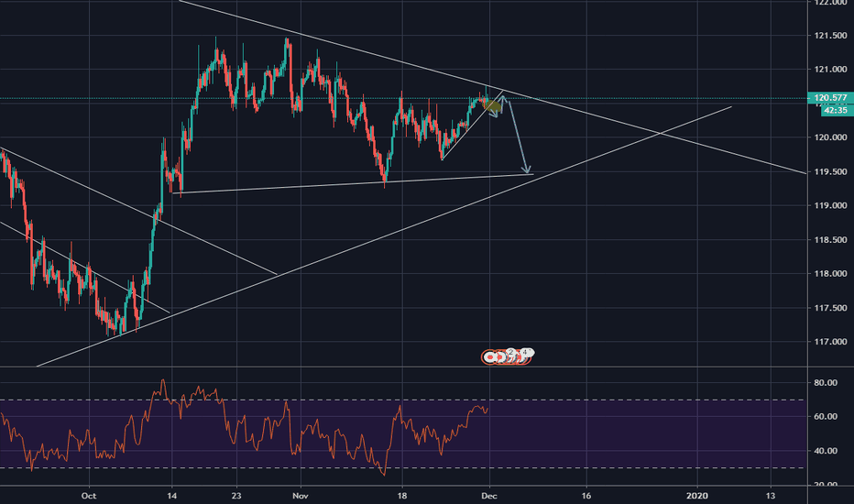Select the near-horizontal support trendline near 119.400
This screenshot has height=504, width=854.
(354, 183)
